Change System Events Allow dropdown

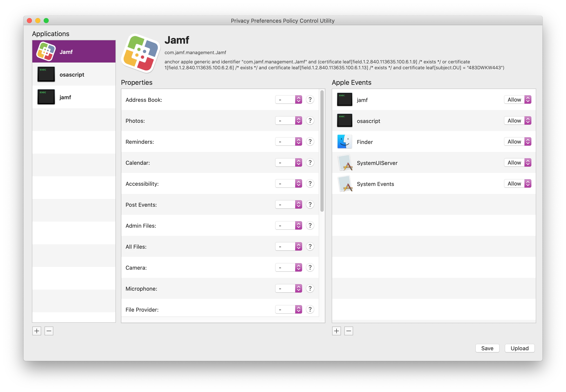point(518,184)
